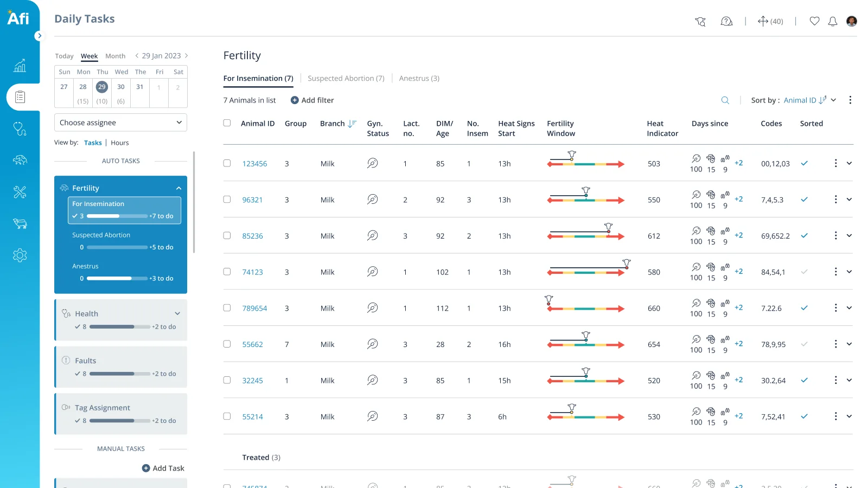Screen dimensions: 868x488
Task: Open row menu for animal 123456
Action: tap(835, 163)
